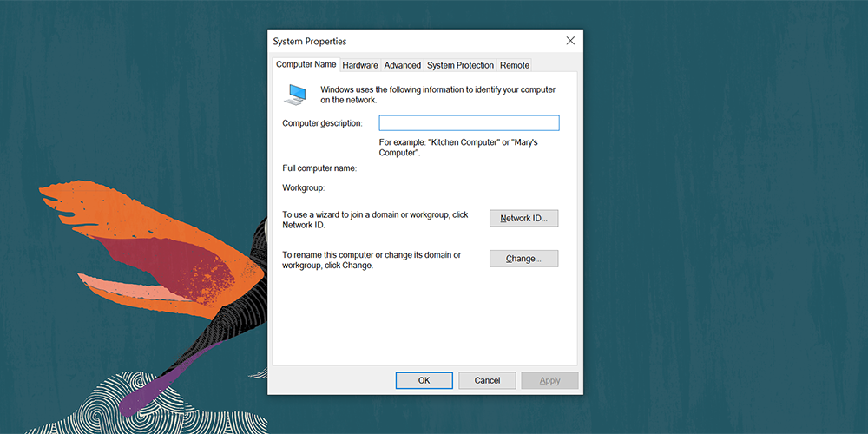The height and width of the screenshot is (434, 868).
Task: Click the 'To use a wizard to join' text
Action: pyautogui.click(x=375, y=220)
